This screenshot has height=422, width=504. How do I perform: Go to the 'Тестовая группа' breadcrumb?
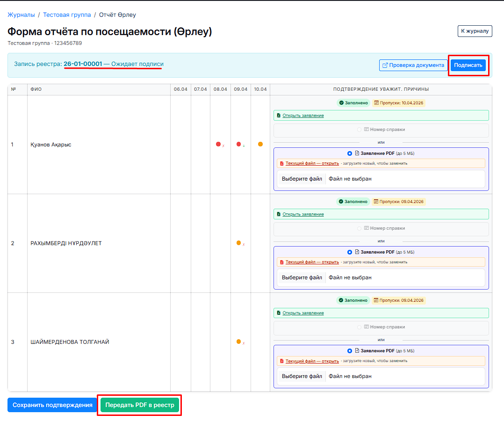pyautogui.click(x=67, y=15)
